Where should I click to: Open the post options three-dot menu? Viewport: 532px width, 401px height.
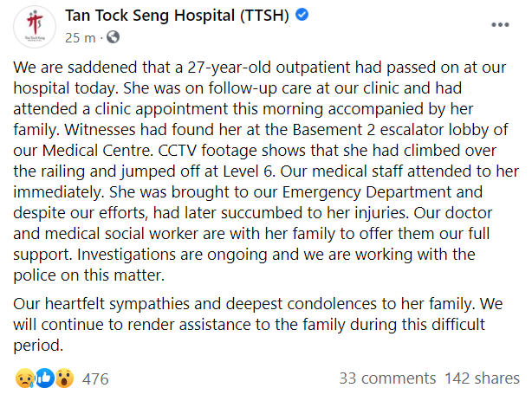(500, 23)
